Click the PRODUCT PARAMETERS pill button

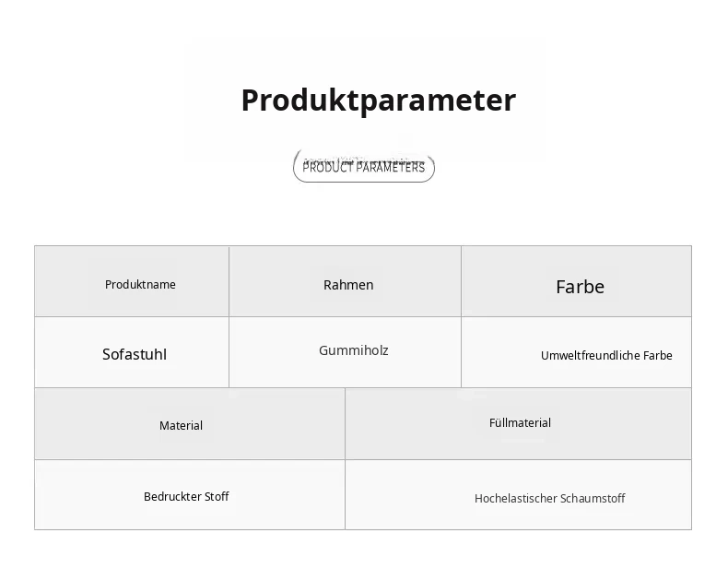click(364, 166)
